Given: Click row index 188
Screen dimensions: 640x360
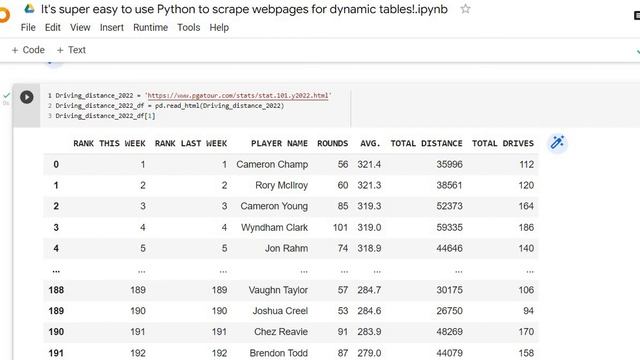Looking at the screenshot, I should pyautogui.click(x=56, y=290).
